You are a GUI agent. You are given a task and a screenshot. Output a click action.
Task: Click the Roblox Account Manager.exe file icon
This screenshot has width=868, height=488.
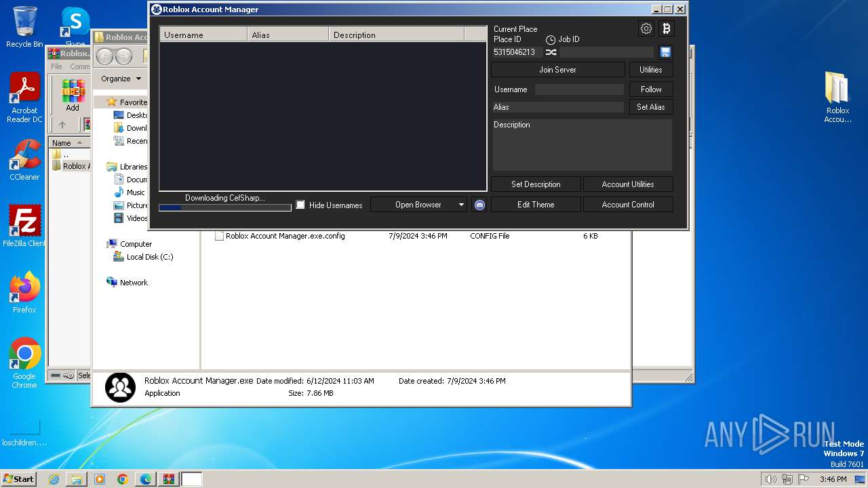(120, 387)
